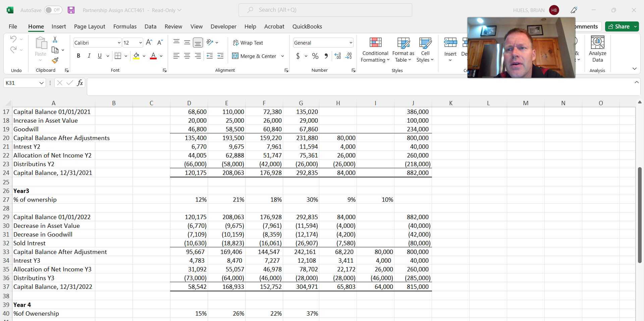This screenshot has height=321, width=644.
Task: Open the Name Box dropdown arrow
Action: (x=42, y=83)
